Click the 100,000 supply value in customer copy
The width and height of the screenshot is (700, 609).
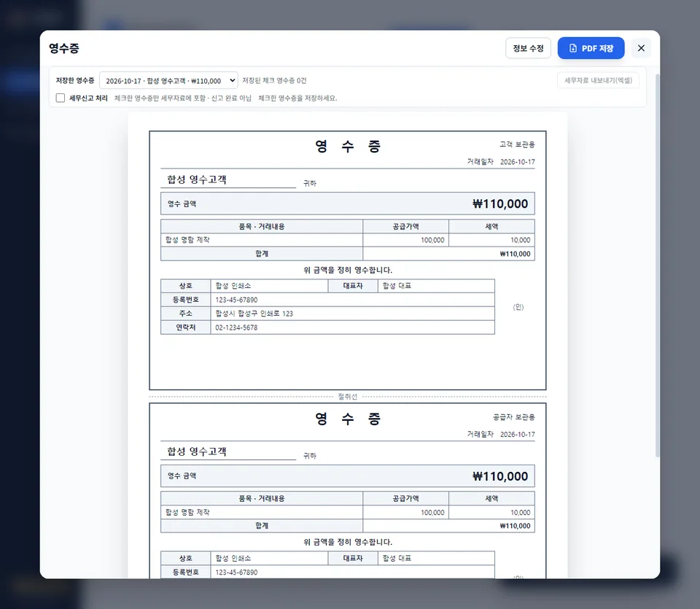click(x=432, y=240)
